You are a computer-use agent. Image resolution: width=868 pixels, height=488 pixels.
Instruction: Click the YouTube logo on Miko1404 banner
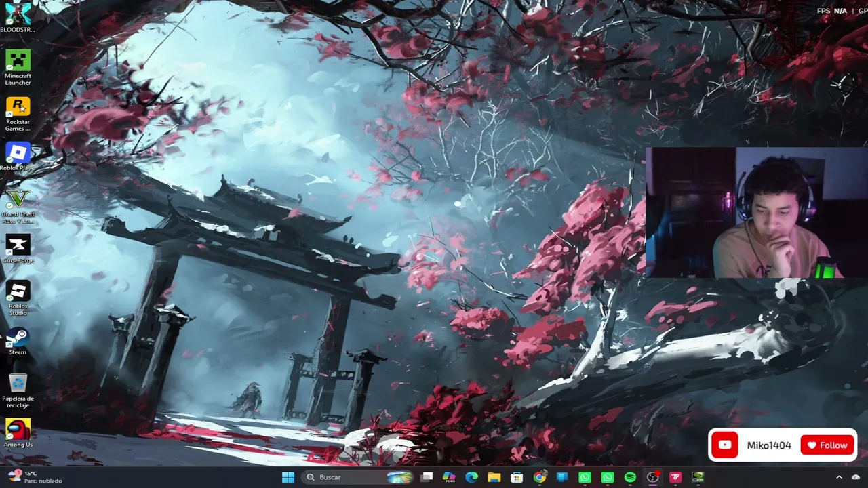point(725,445)
